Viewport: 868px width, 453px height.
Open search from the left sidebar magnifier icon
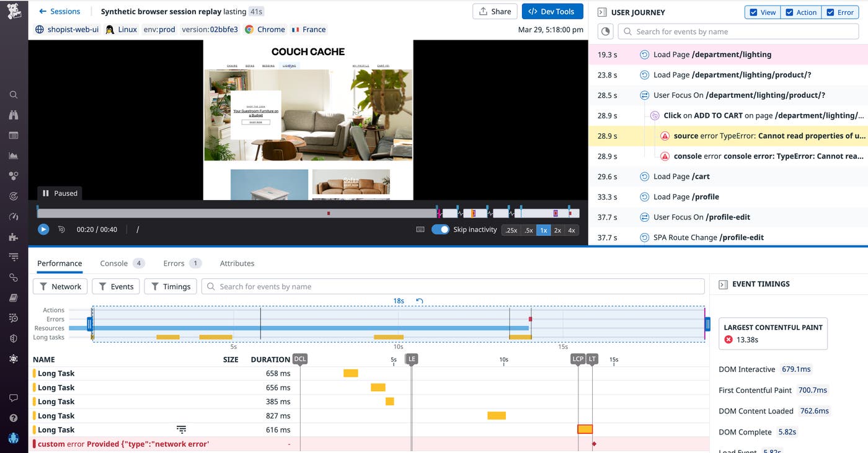14,95
